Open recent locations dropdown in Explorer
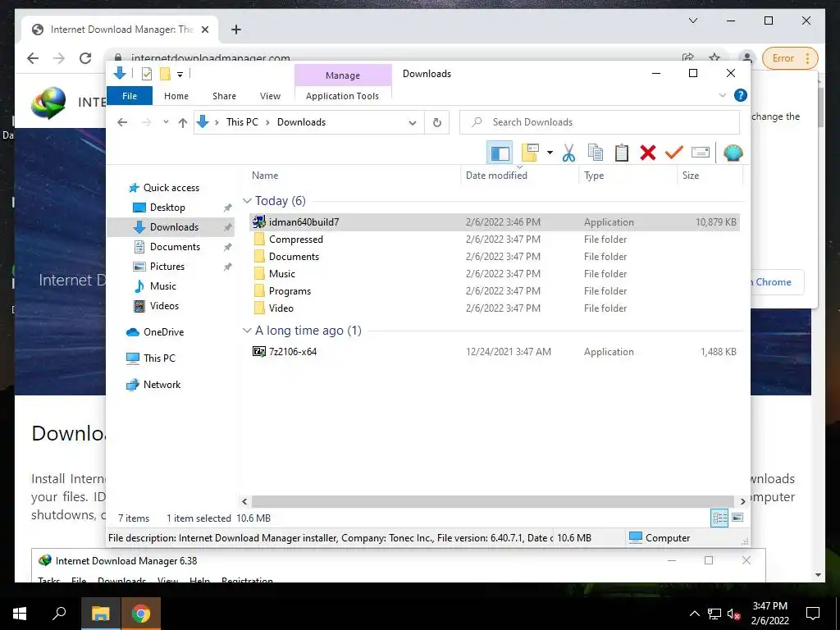This screenshot has width=840, height=630. pos(166,122)
